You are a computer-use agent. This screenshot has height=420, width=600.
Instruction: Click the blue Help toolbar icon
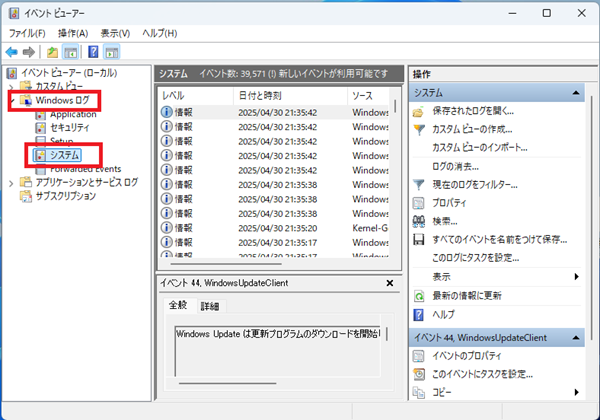point(93,52)
